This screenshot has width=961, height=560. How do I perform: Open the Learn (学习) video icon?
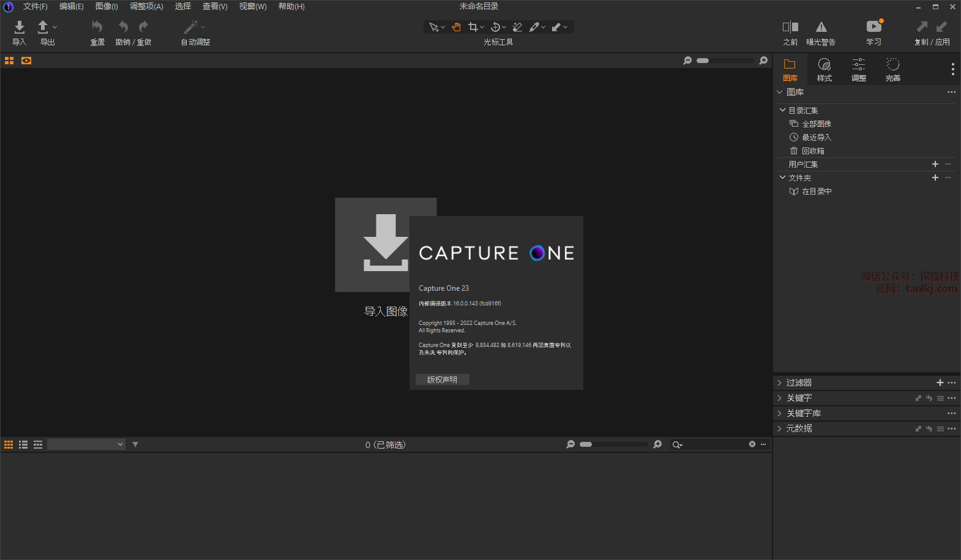click(x=873, y=27)
